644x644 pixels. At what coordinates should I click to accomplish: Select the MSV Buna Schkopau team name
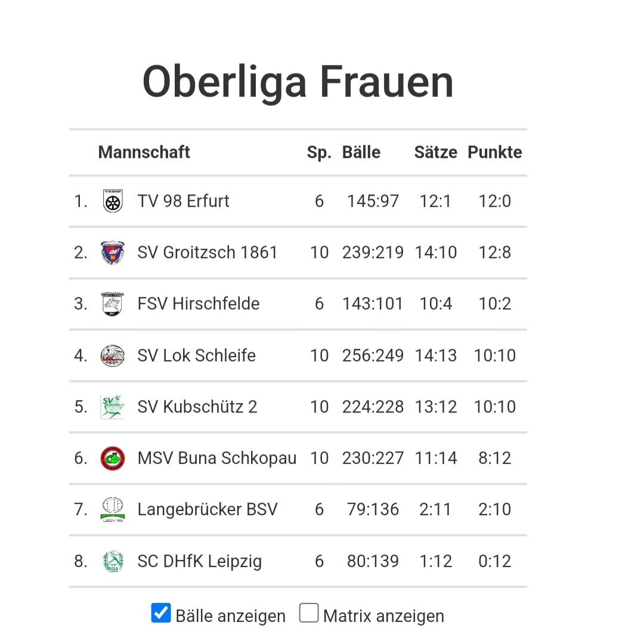click(216, 458)
